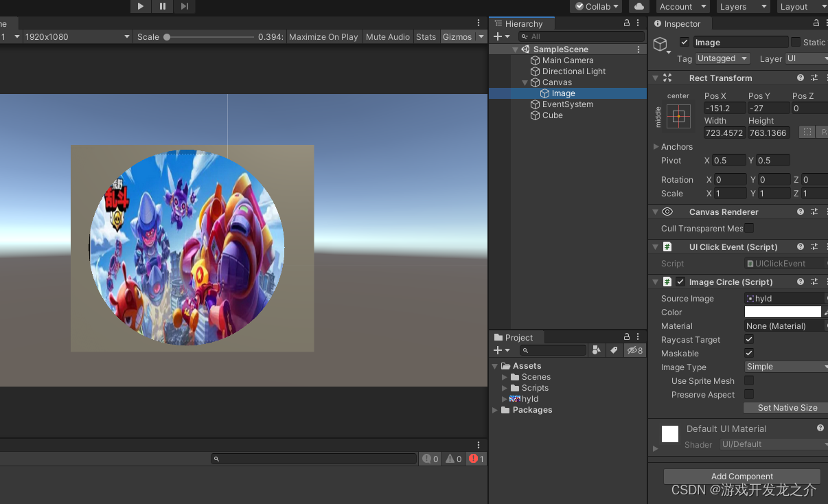Open the Project panel's three-dot menu
Viewport: 828px width, 504px height.
[x=638, y=336]
